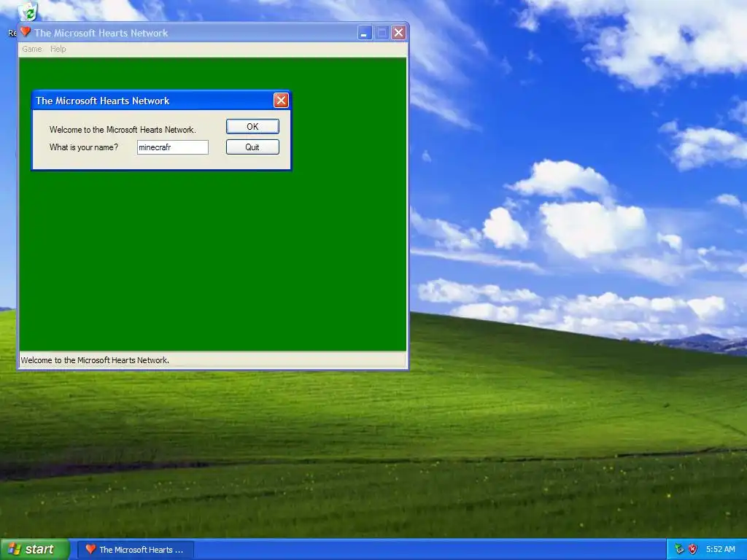Image resolution: width=747 pixels, height=560 pixels.
Task: Click the red security shield tray icon
Action: pos(693,550)
